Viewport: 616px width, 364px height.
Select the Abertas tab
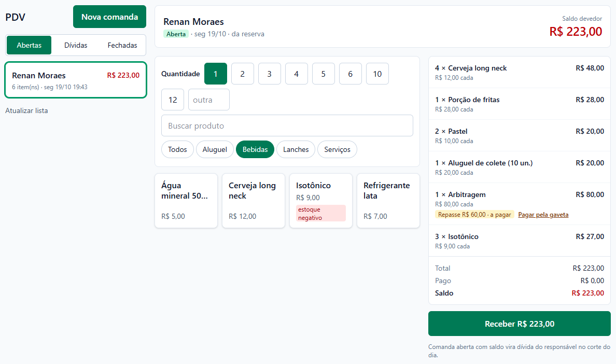pyautogui.click(x=29, y=45)
